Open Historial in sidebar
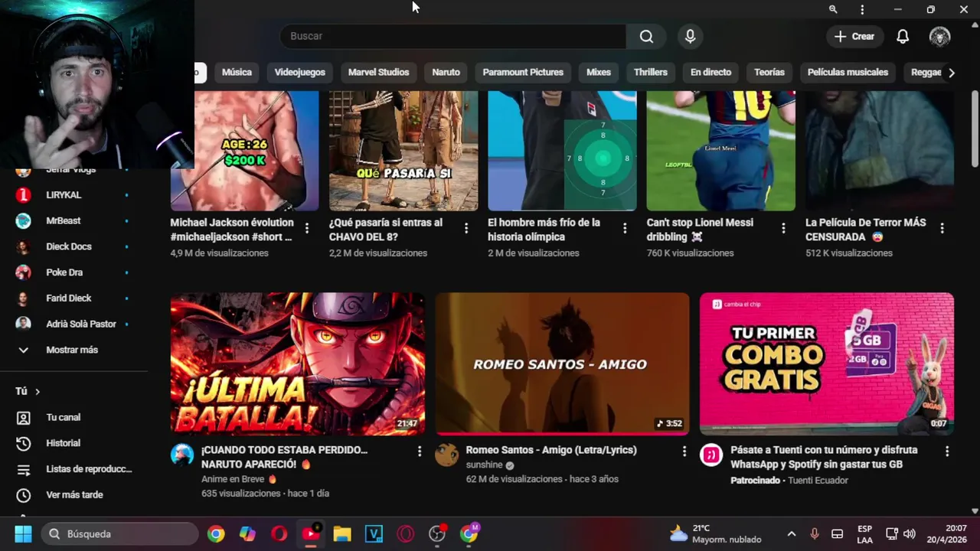Image resolution: width=980 pixels, height=551 pixels. coord(75,443)
